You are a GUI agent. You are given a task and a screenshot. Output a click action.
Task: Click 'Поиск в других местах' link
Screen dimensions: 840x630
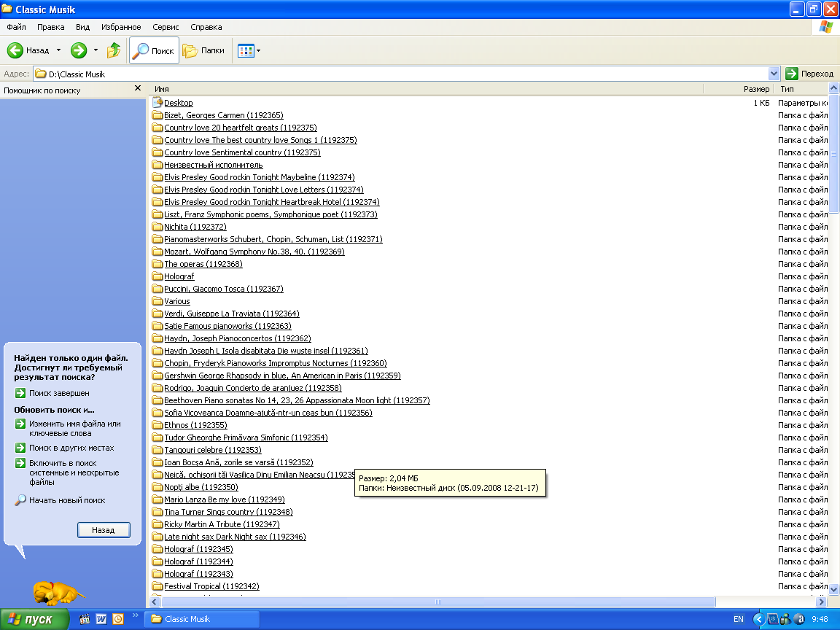click(71, 448)
